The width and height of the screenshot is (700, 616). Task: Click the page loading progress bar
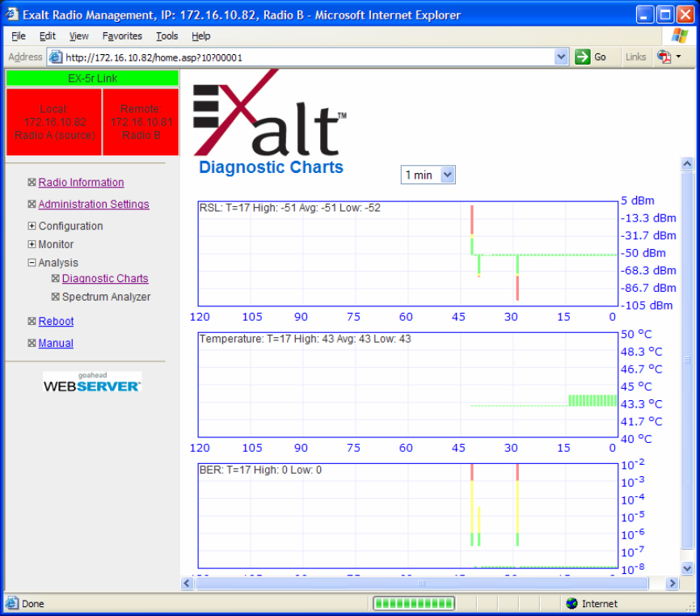tap(414, 604)
